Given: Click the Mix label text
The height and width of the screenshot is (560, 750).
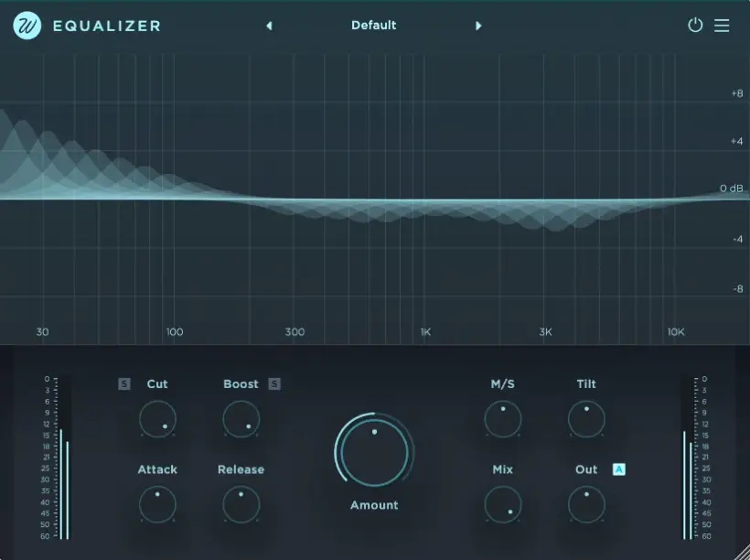Looking at the screenshot, I should [x=503, y=469].
